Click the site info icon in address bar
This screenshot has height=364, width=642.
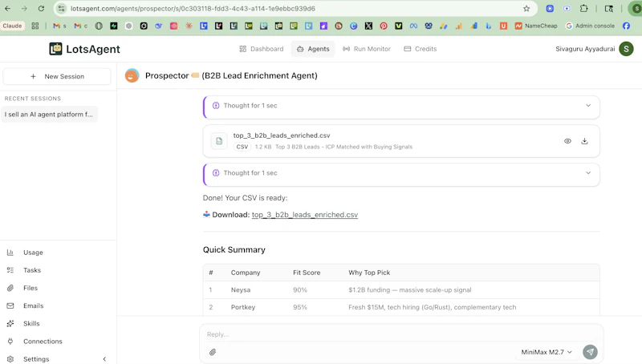tap(61, 9)
